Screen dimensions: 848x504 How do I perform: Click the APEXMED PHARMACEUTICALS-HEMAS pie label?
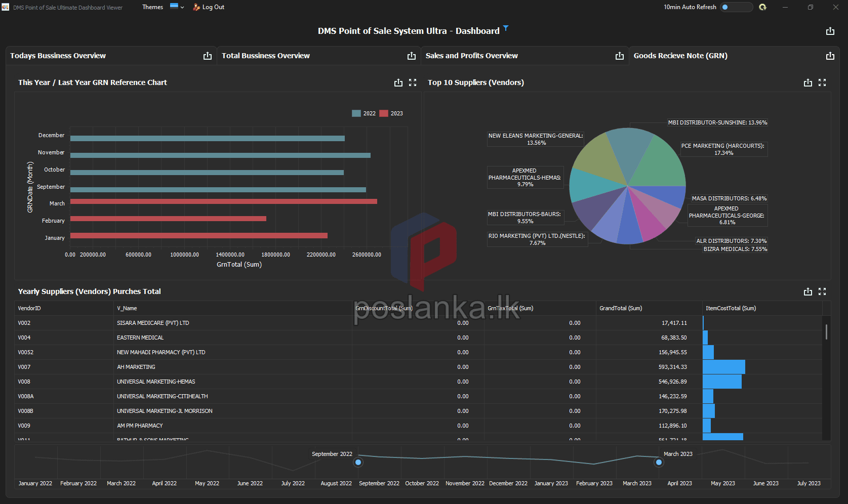525,178
